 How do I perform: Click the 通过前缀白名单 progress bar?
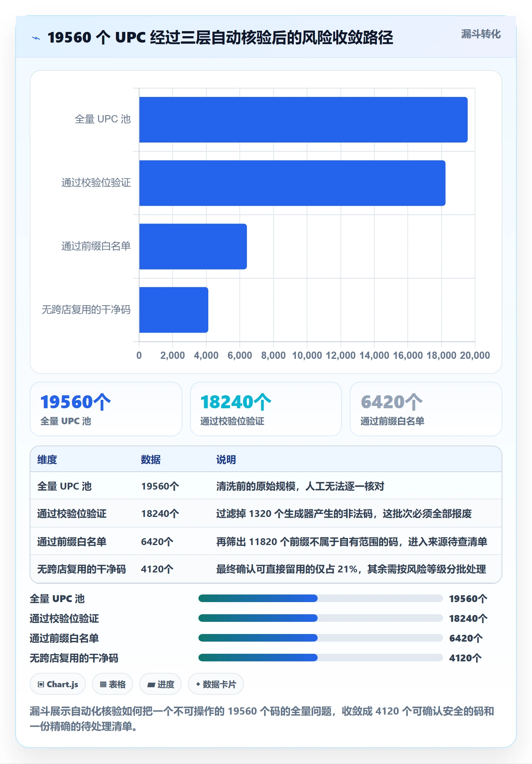321,638
